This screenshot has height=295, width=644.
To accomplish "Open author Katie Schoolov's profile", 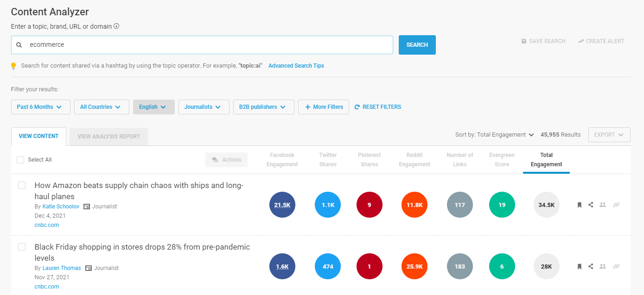I will [61, 207].
